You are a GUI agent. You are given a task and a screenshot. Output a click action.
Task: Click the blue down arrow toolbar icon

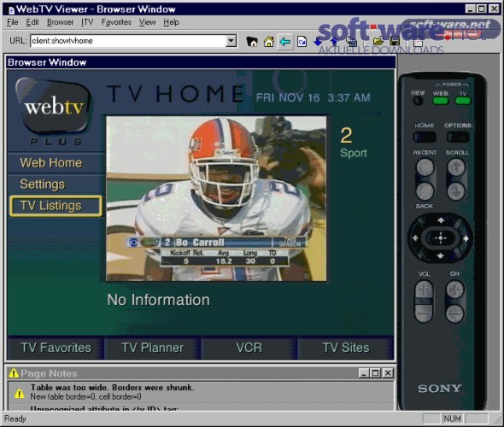point(318,42)
